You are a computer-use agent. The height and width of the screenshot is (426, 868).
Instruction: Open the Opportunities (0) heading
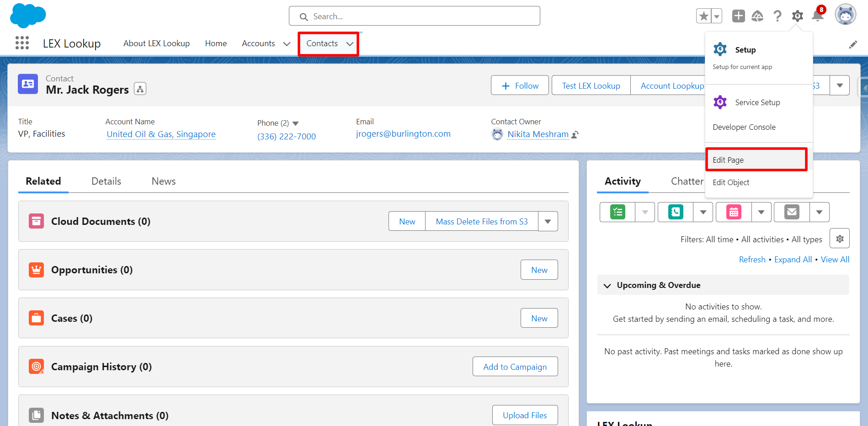tap(92, 270)
